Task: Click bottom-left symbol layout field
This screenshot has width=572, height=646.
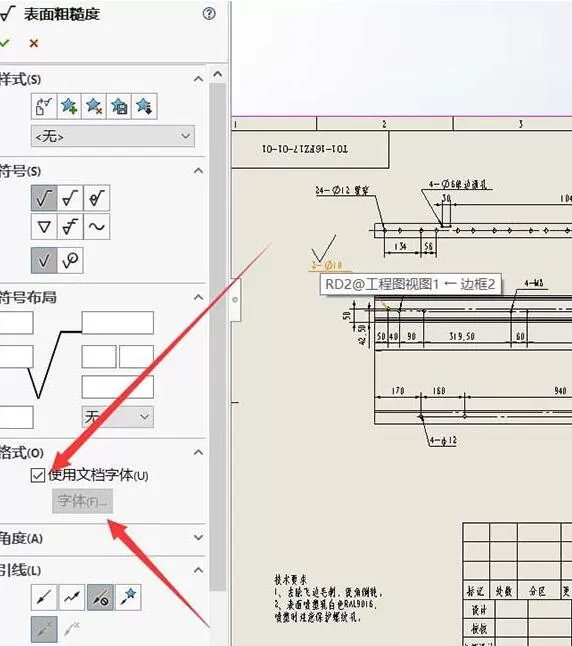Action: click(16, 417)
